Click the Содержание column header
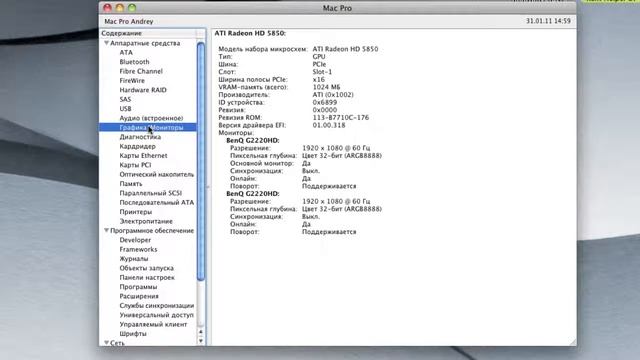The image size is (640, 360). (149, 33)
